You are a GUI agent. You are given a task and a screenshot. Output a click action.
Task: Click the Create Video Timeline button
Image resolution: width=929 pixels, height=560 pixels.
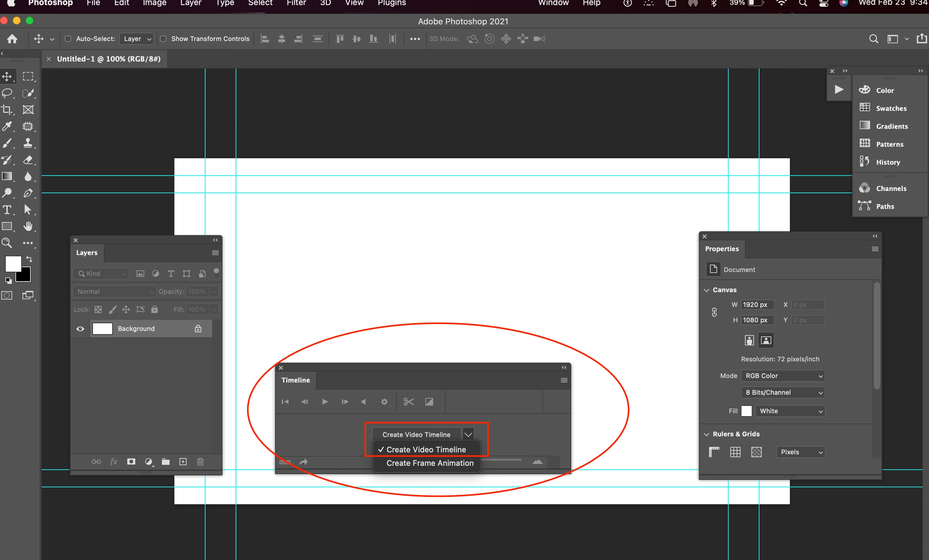pos(416,434)
